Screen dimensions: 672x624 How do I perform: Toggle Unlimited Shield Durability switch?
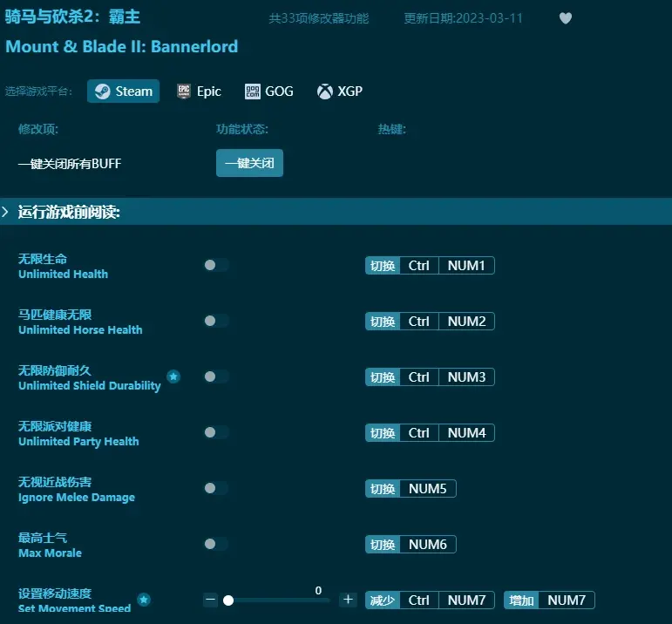coord(216,376)
